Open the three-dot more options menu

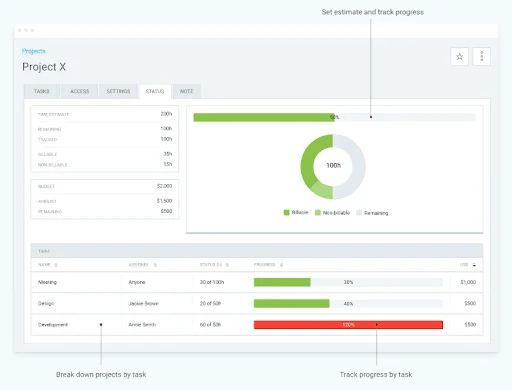[x=481, y=57]
